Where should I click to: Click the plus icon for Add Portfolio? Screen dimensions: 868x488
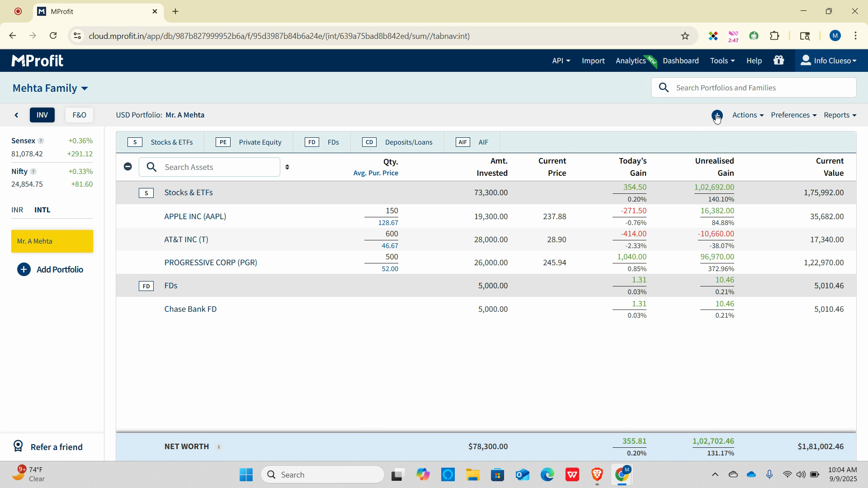pyautogui.click(x=24, y=270)
